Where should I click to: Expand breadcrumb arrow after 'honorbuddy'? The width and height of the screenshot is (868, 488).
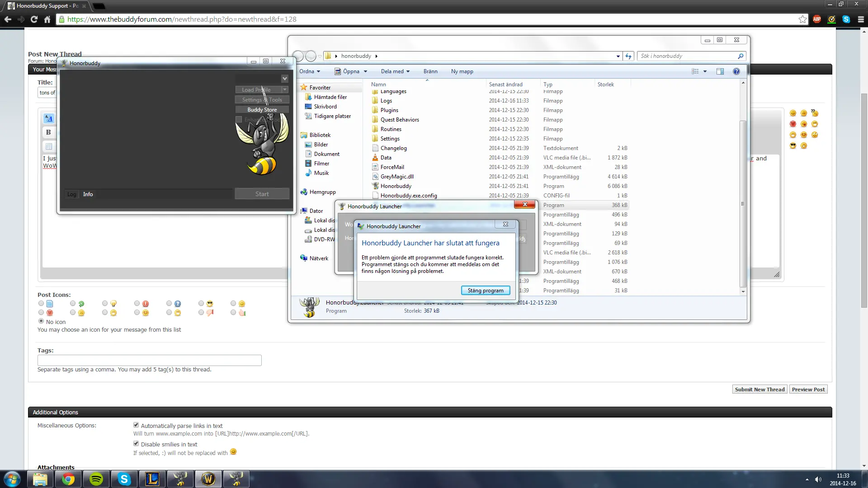pos(376,56)
